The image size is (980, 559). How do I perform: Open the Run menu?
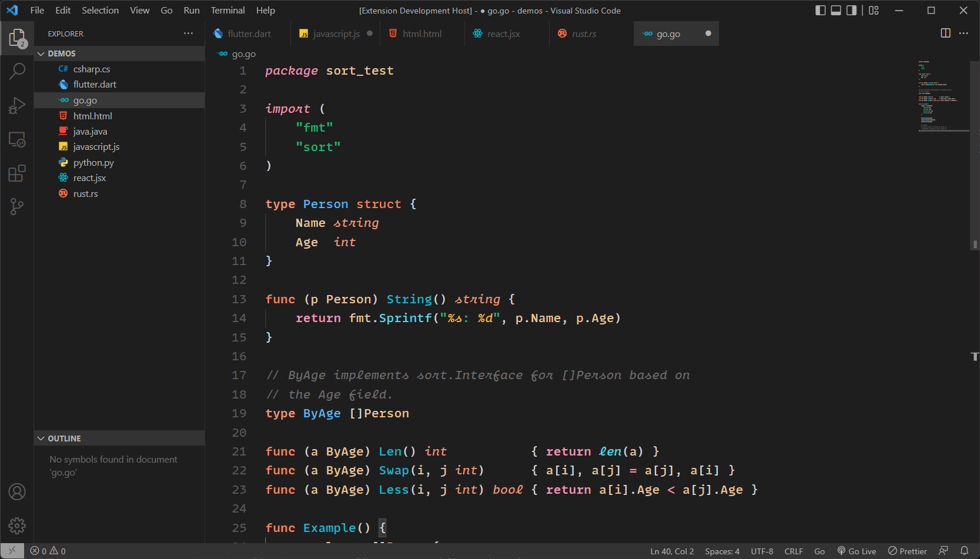(192, 10)
